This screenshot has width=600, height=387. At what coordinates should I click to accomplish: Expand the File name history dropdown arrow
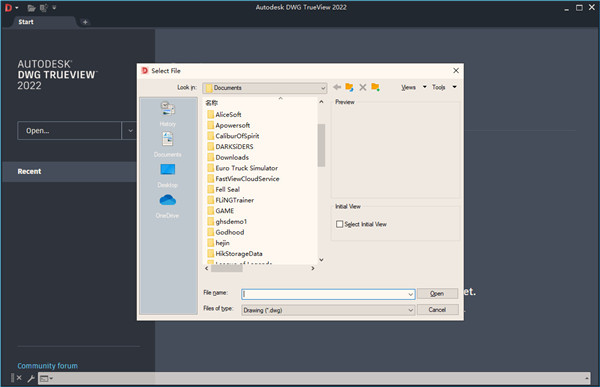pos(410,294)
